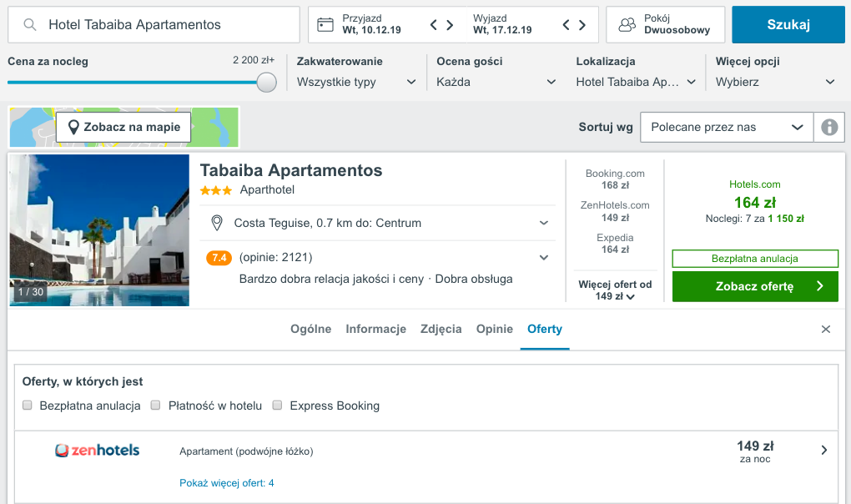Tick Express Booking checkbox
Screen dimensions: 851x504
point(277,406)
